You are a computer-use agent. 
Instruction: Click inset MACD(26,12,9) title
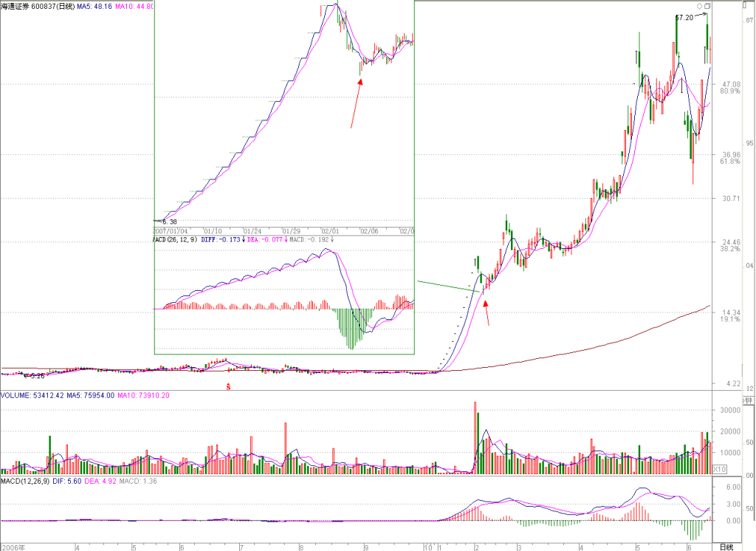click(176, 239)
